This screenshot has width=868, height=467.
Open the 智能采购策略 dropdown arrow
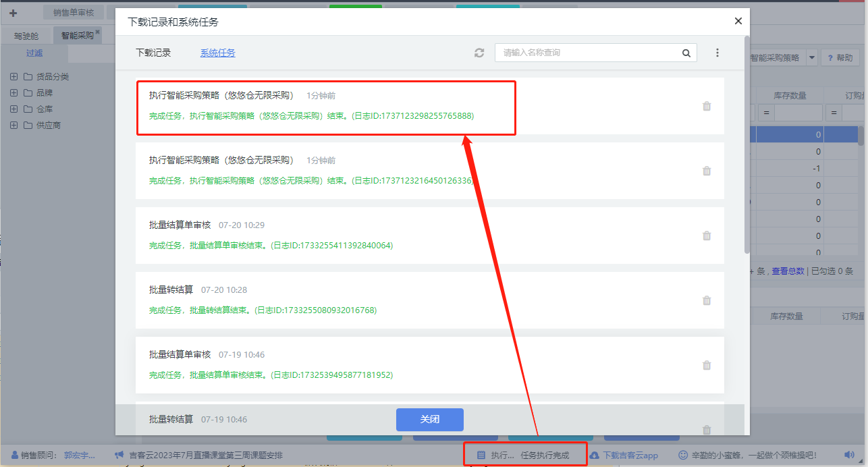click(x=812, y=58)
